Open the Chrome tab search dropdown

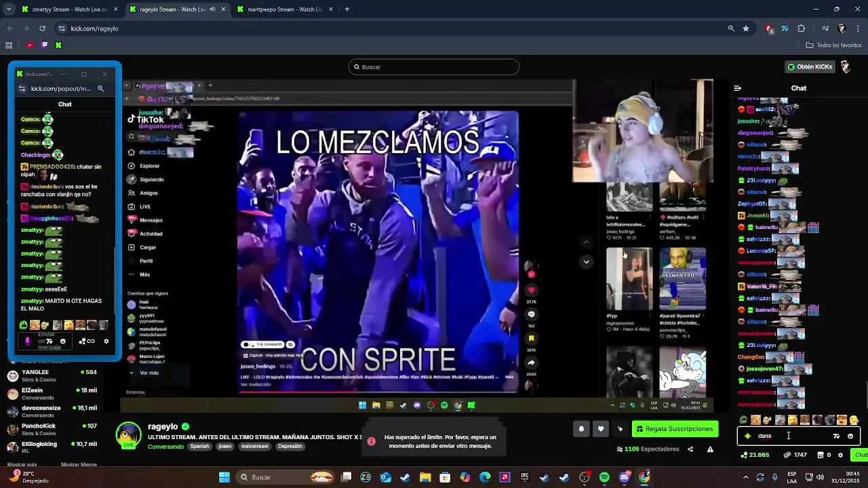click(x=9, y=9)
